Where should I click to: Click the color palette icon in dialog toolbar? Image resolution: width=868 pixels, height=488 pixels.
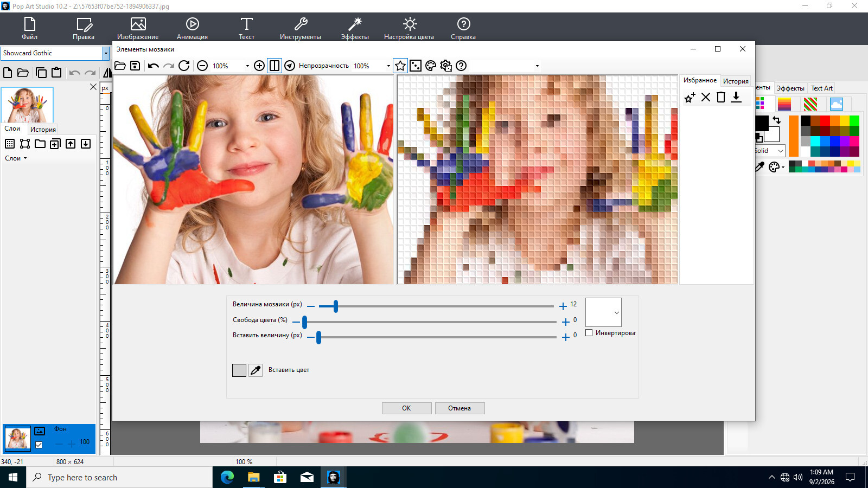click(x=431, y=66)
